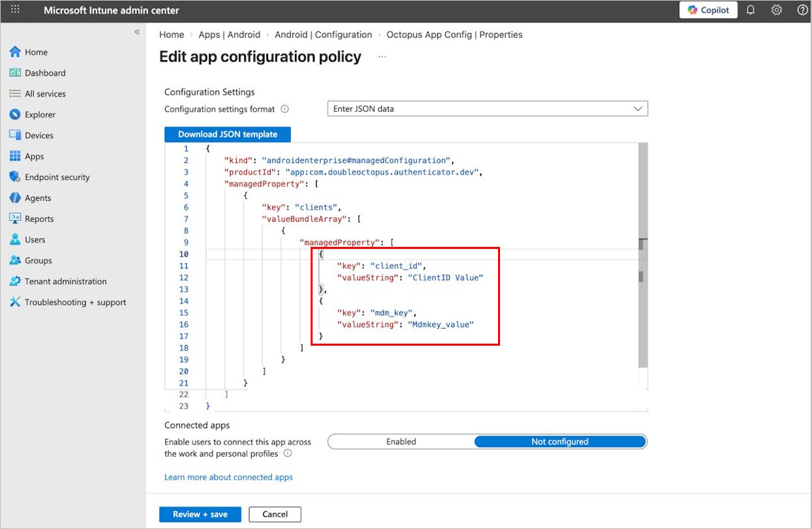Open the Enter JSON data dropdown

tap(487, 109)
